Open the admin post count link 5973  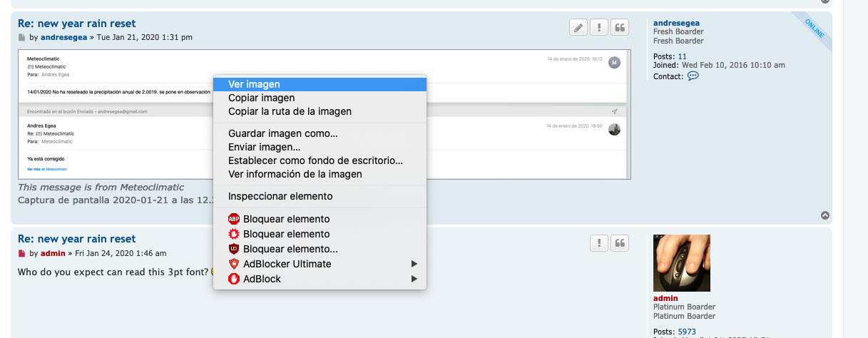[686, 332]
